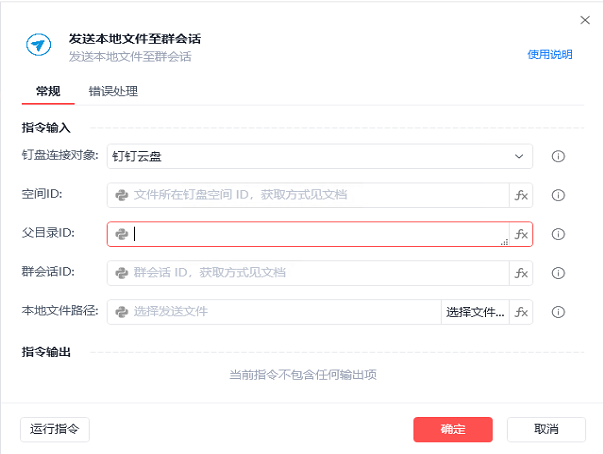Click the fx button for 父目录ID
This screenshot has width=603, height=454.
(521, 234)
